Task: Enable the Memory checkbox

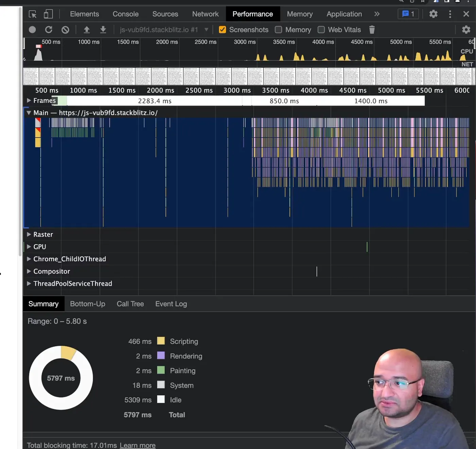Action: coord(278,30)
